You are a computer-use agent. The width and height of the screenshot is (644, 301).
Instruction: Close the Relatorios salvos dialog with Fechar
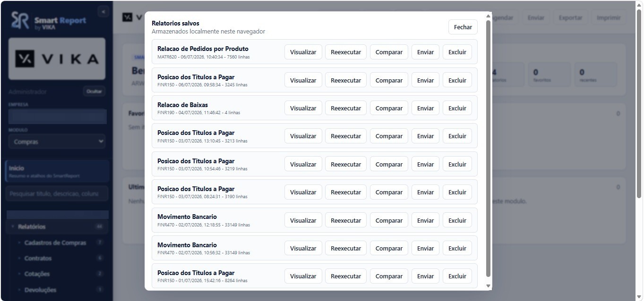463,27
